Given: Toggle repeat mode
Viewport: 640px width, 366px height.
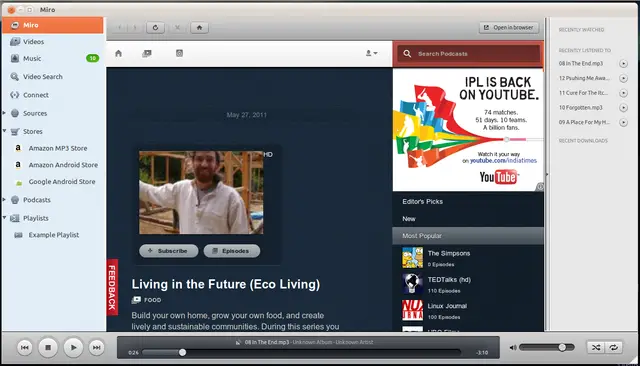Looking at the screenshot, I should (614, 347).
